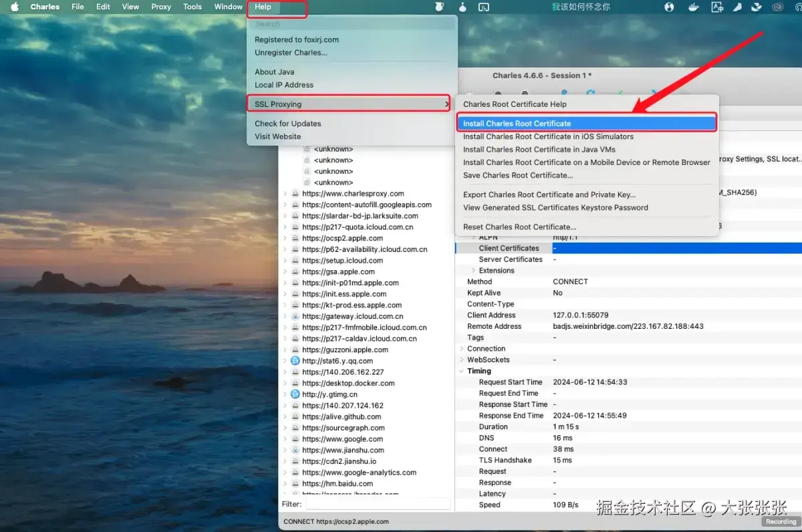Open the File menu
The height and width of the screenshot is (532, 802).
click(x=78, y=7)
